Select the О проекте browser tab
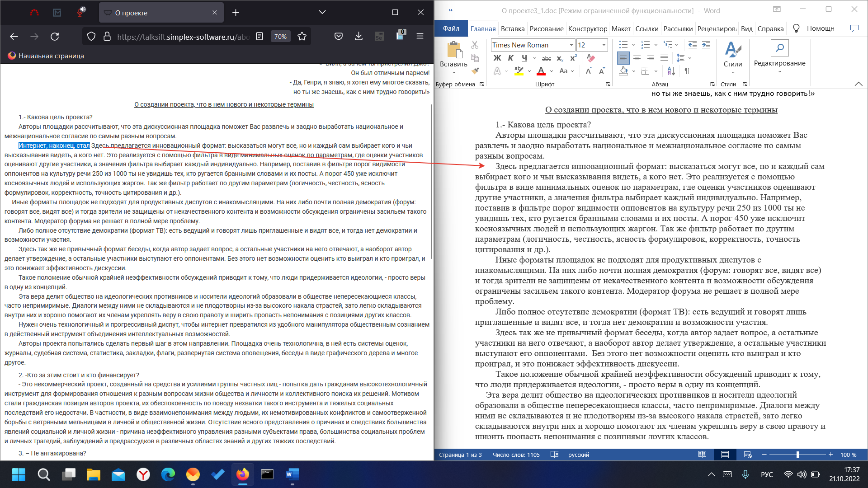 [161, 13]
